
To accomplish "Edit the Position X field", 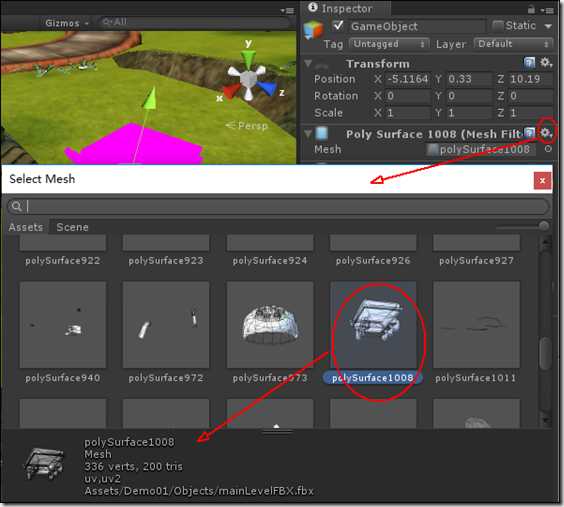I will click(x=408, y=79).
